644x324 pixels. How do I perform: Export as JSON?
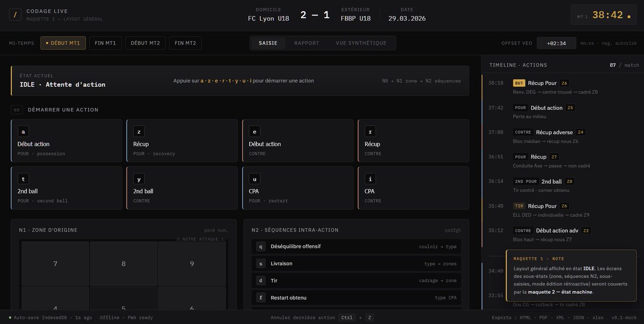pos(579,318)
